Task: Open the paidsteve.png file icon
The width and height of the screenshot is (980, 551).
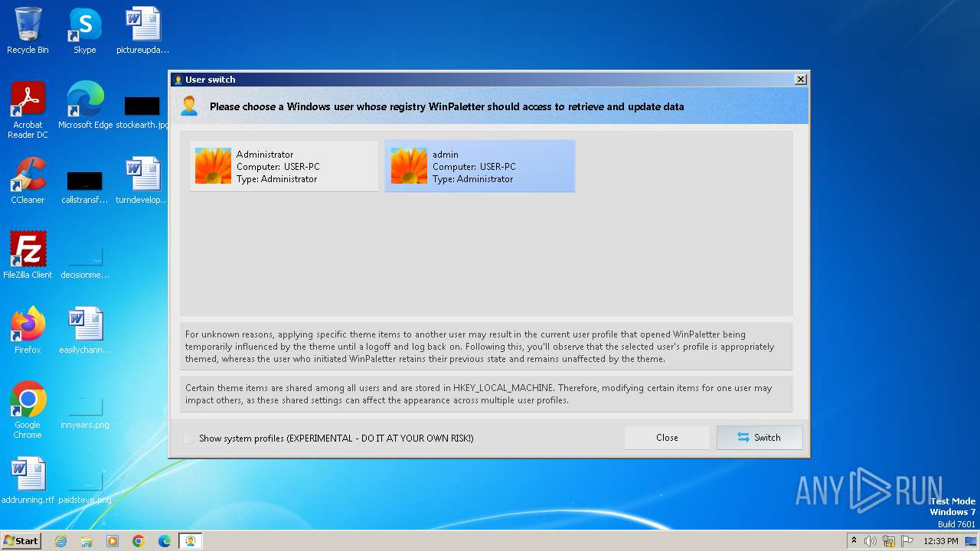Action: (85, 486)
